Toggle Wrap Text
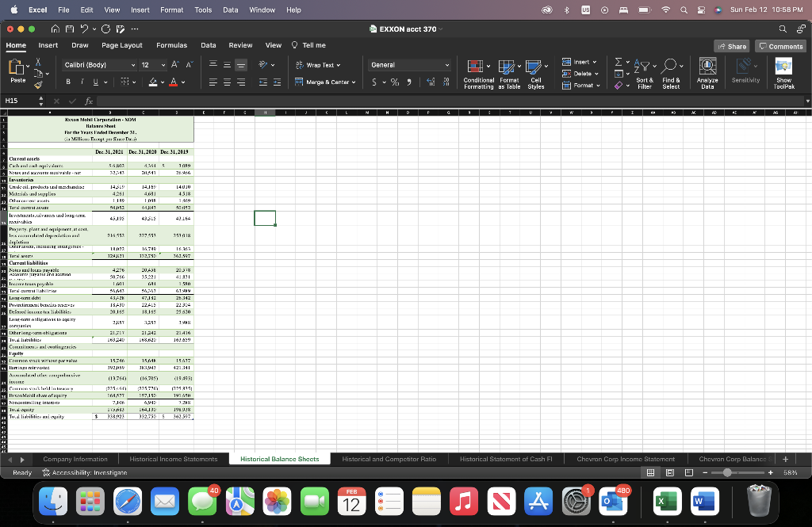 317,65
